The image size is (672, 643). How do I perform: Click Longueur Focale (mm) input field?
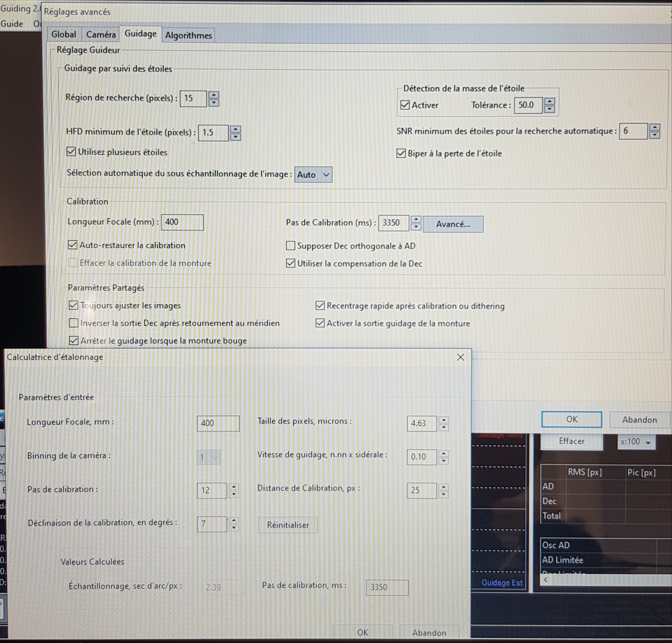pos(182,222)
